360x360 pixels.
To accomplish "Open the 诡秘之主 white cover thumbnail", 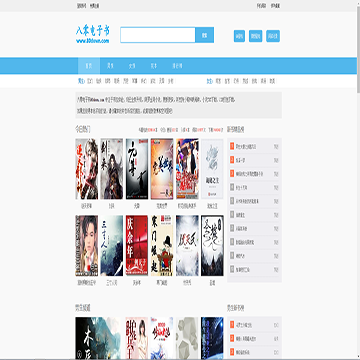I will [212, 169].
